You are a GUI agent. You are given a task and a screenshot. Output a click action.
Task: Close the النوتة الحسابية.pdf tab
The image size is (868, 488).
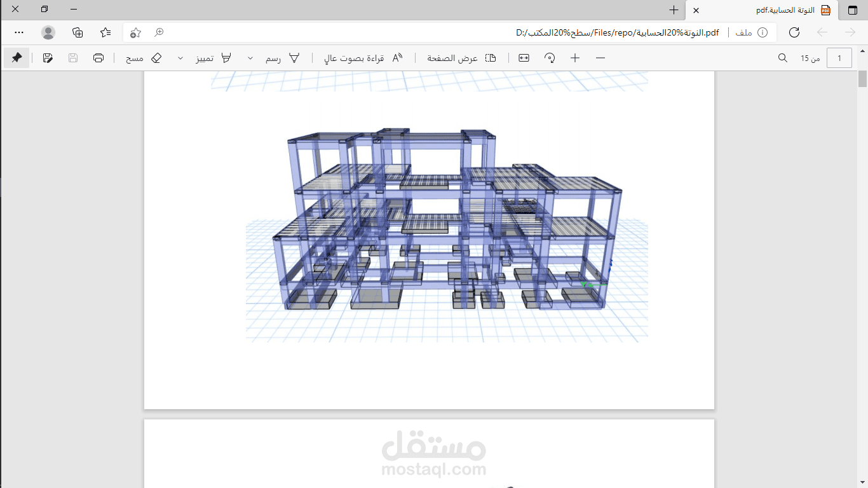point(696,10)
